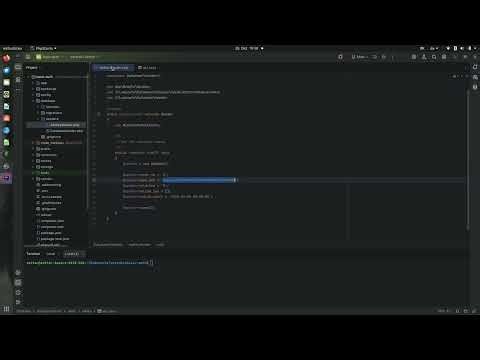This screenshot has height=360, width=480.
Task: Select the artisan file
Action: point(44,215)
